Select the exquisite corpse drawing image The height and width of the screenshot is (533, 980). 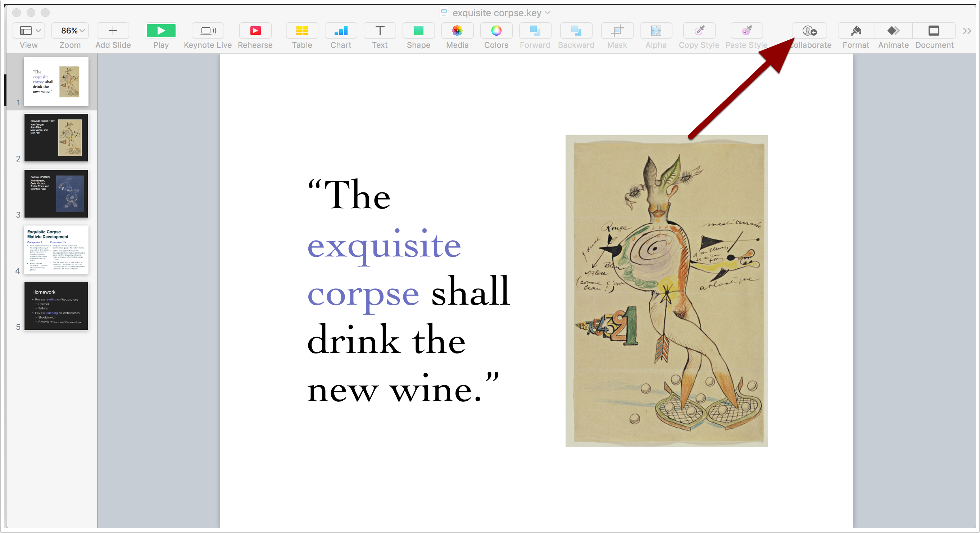pyautogui.click(x=666, y=291)
